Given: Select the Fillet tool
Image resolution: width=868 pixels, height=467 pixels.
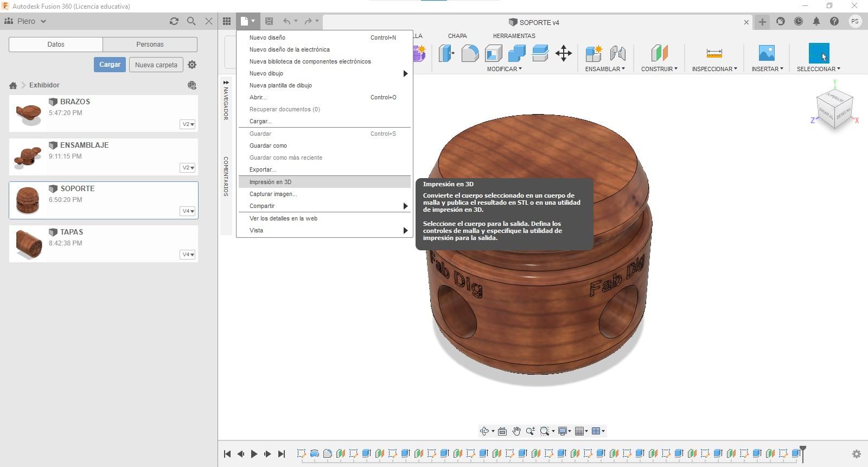Looking at the screenshot, I should click(470, 53).
